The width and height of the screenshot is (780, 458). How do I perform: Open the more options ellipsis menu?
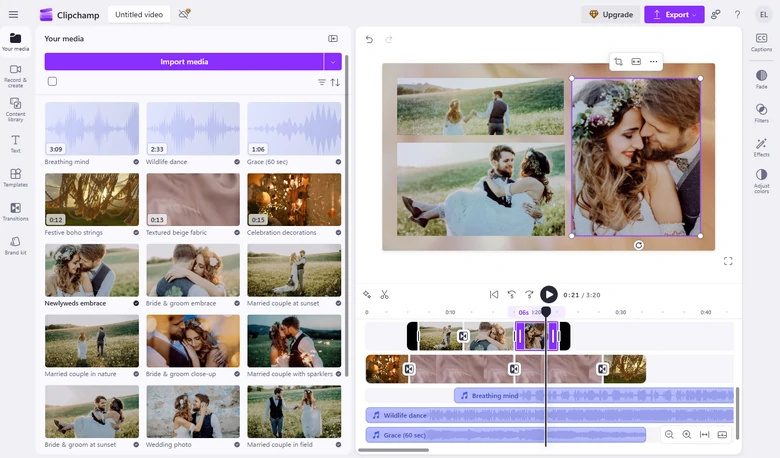(x=653, y=61)
